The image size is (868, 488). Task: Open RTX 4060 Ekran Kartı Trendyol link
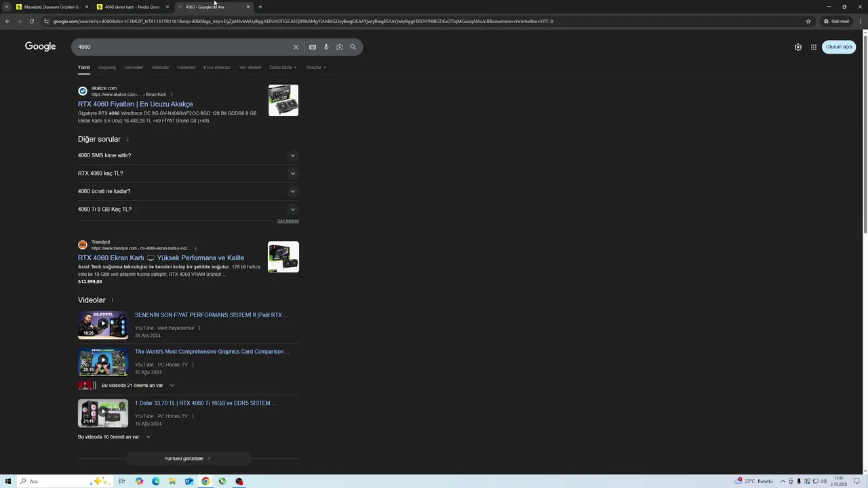(161, 258)
